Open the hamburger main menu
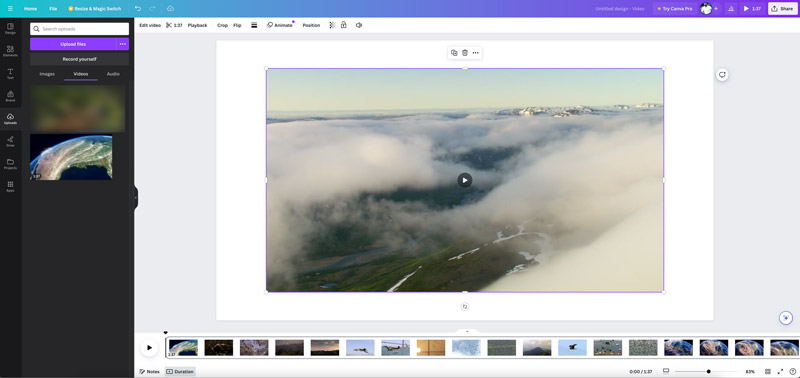This screenshot has height=378, width=800. click(10, 9)
